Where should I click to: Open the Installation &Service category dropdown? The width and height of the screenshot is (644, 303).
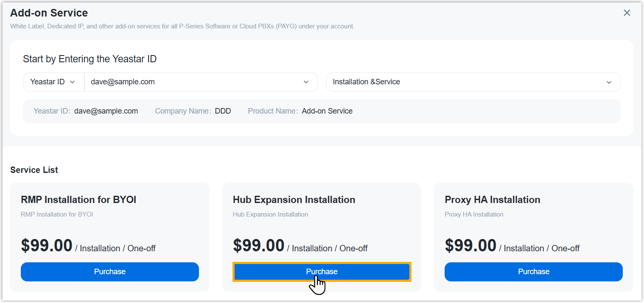(467, 82)
